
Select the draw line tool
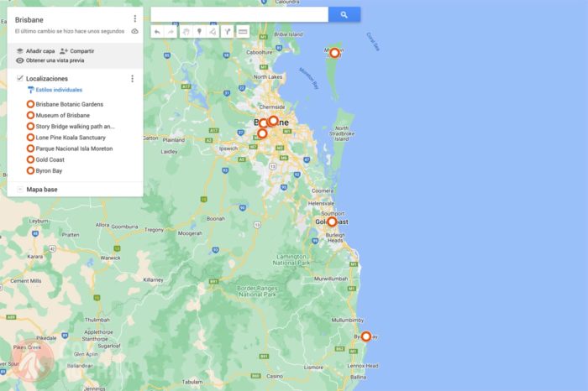[x=213, y=32]
